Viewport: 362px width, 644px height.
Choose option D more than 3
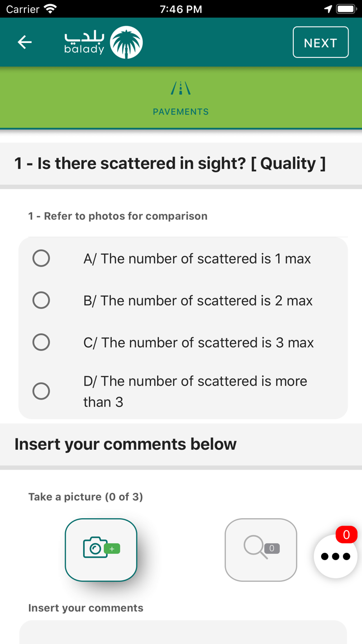click(183, 391)
